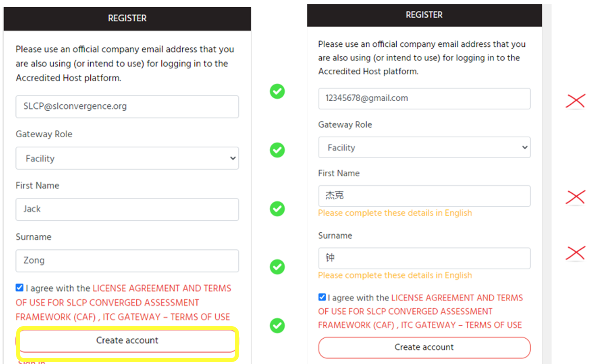
Task: Open ITC Gateway Terms of Use right link
Action: point(462,325)
